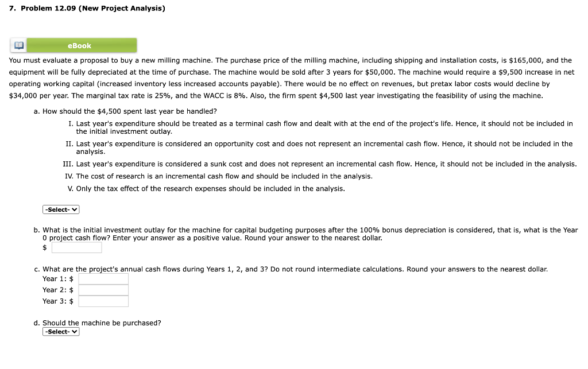
Task: Click the Year 2 cash flow input box
Action: 103,289
